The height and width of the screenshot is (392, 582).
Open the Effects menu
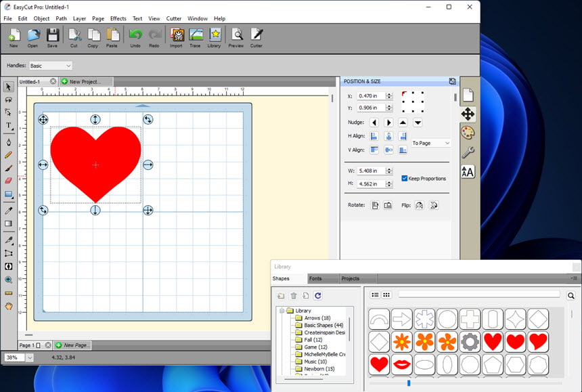pyautogui.click(x=118, y=18)
